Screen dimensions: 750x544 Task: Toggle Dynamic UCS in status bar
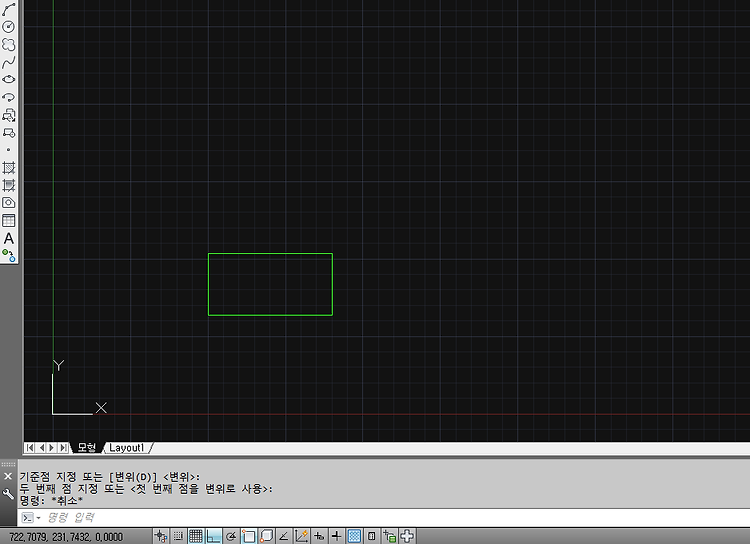[301, 536]
